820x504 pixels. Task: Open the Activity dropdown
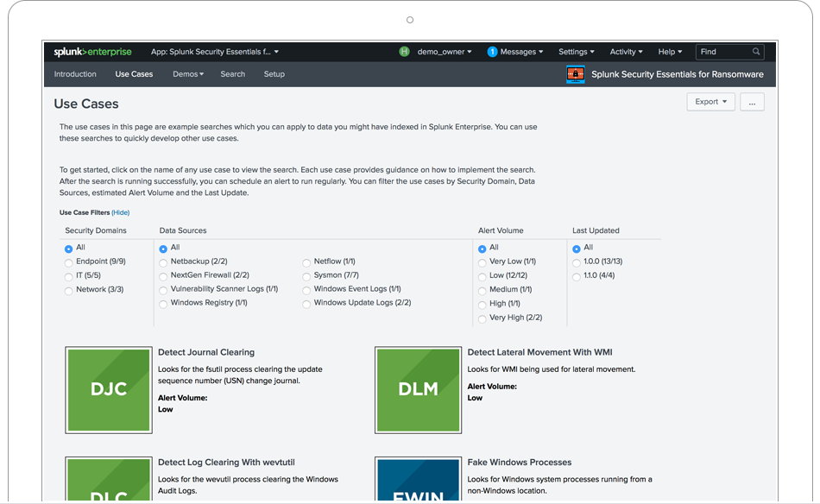(626, 52)
